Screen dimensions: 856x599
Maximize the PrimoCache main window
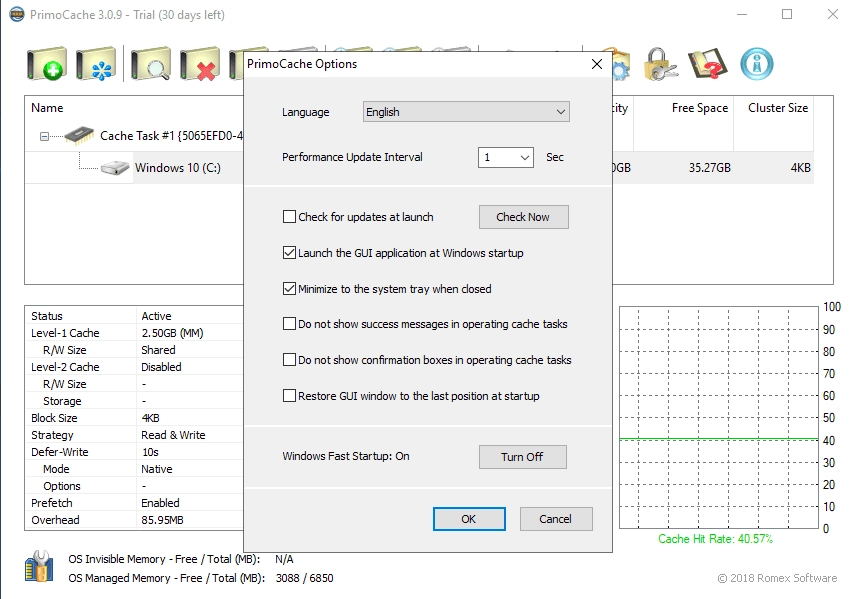tap(787, 14)
